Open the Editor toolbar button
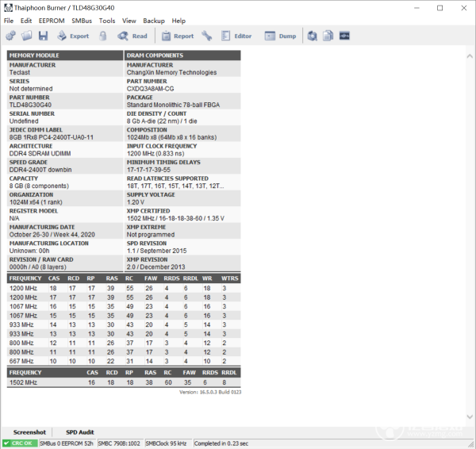The width and height of the screenshot is (476, 449). point(236,36)
